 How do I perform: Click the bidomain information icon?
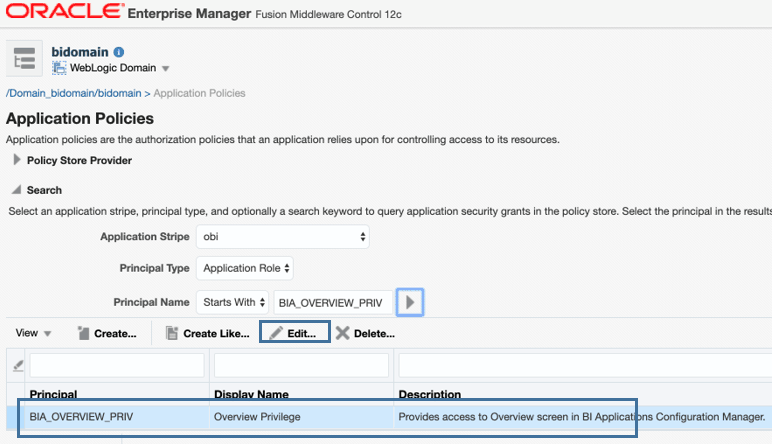coord(119,52)
